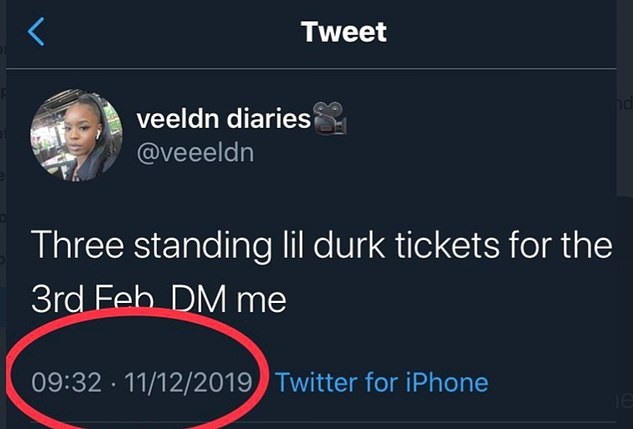Open the @veeeldn handle
Viewport: 633px width, 429px height.
pyautogui.click(x=194, y=152)
